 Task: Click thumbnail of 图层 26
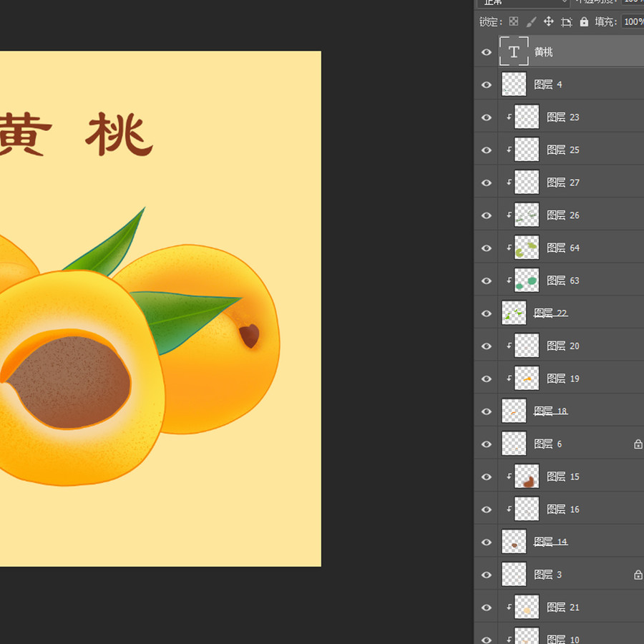pos(527,215)
